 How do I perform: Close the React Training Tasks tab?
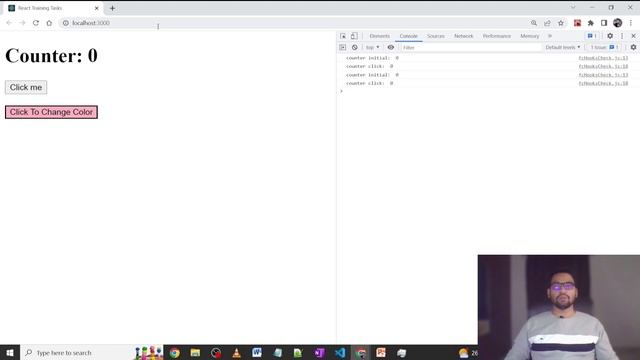(97, 8)
